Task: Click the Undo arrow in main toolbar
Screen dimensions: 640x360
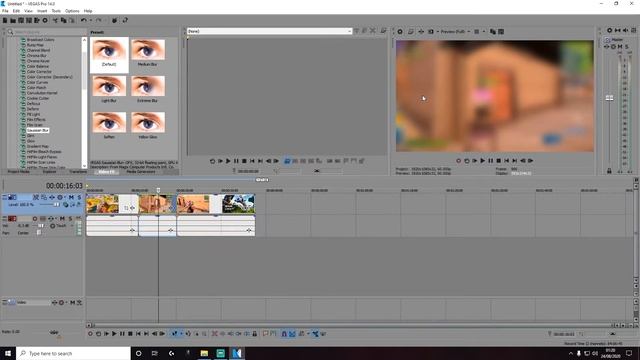Action: (84, 20)
